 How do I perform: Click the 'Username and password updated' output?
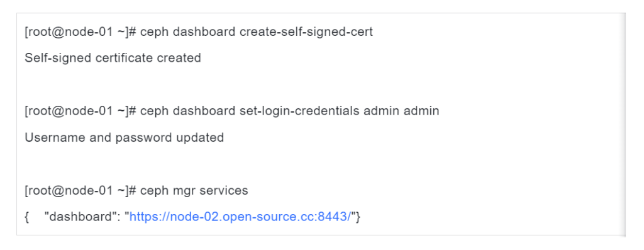(124, 137)
